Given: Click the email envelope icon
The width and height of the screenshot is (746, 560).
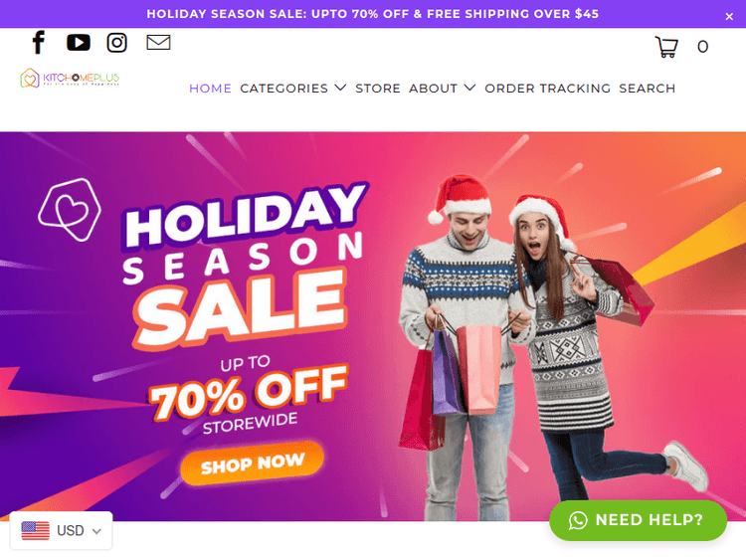Looking at the screenshot, I should pyautogui.click(x=158, y=43).
